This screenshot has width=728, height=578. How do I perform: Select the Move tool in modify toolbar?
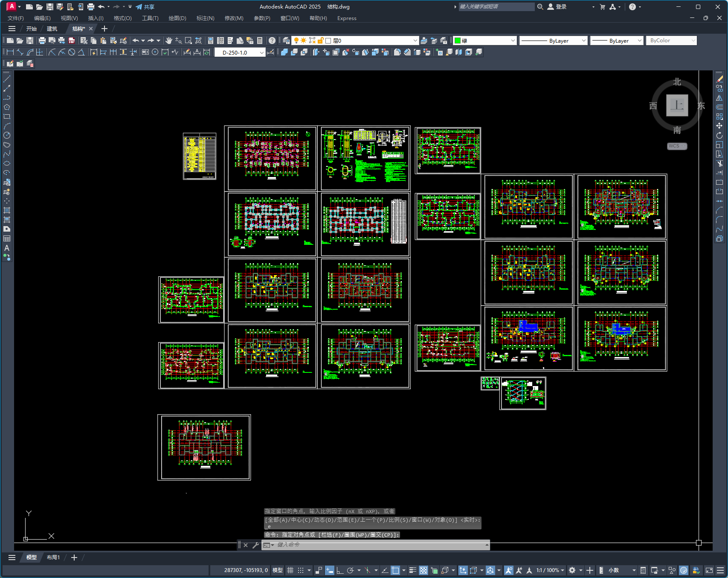pos(719,126)
